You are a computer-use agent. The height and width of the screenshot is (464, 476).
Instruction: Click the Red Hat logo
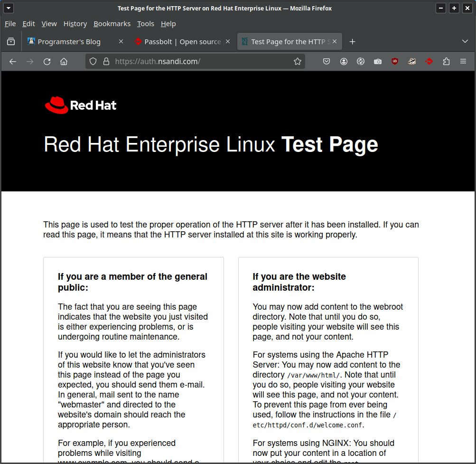click(81, 105)
